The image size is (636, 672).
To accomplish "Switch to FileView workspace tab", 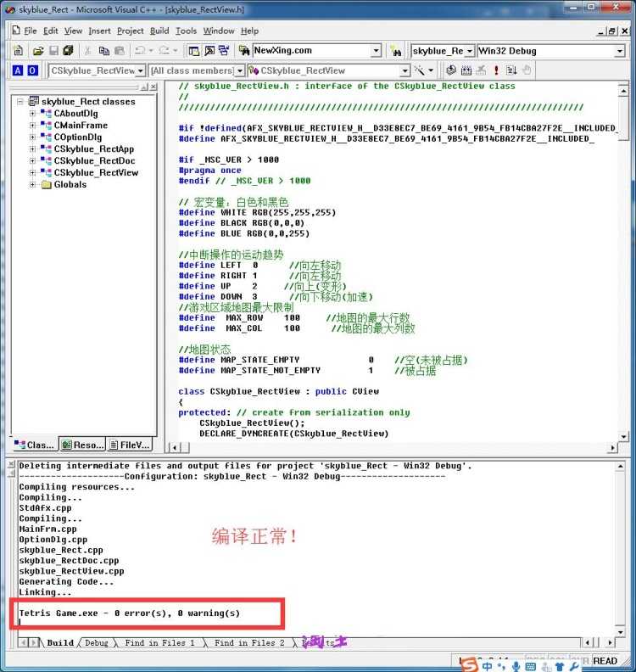I will [x=130, y=445].
